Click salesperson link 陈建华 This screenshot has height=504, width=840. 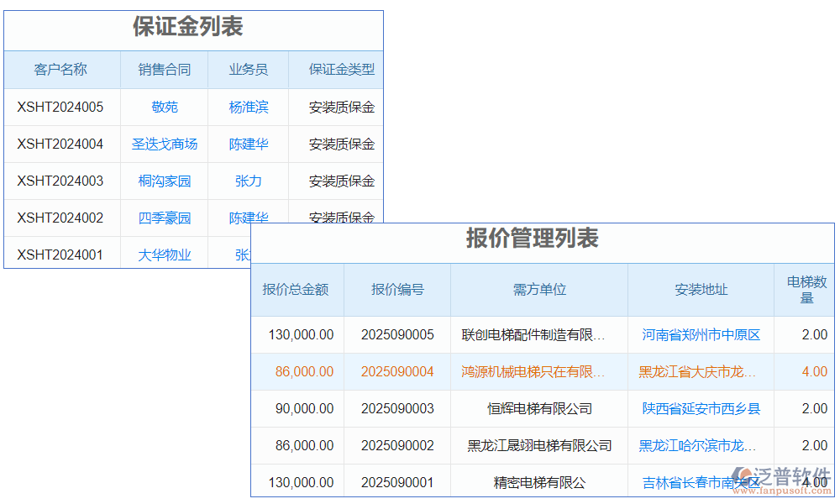(x=247, y=144)
